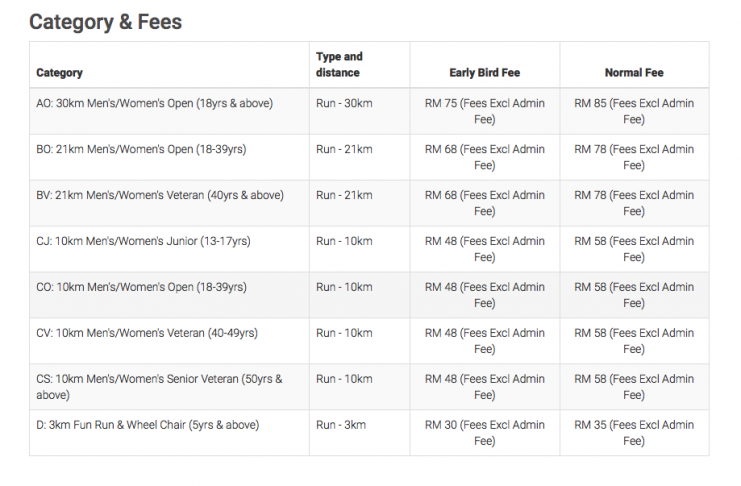Select the AO: 30km Men's/Women's Open row
Screen dimensions: 741x486
click(x=154, y=103)
